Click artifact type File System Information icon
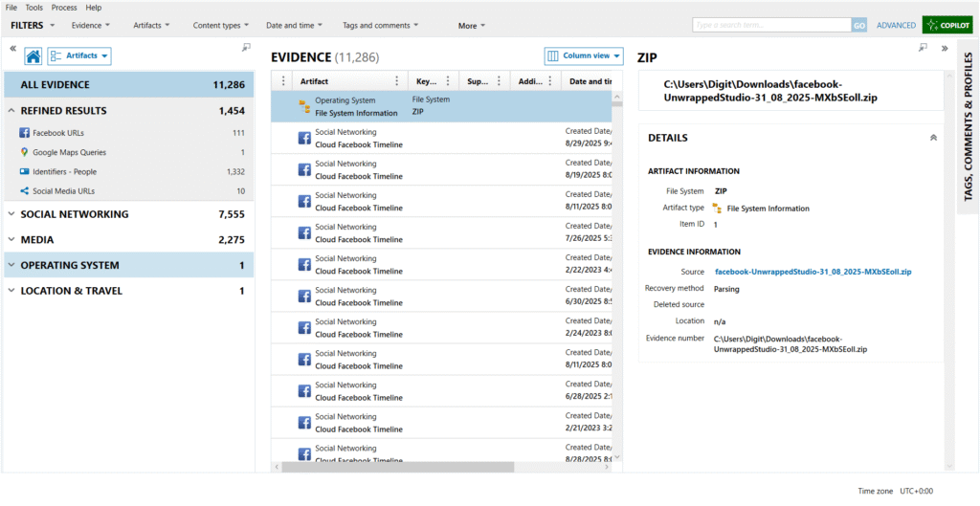 point(717,208)
